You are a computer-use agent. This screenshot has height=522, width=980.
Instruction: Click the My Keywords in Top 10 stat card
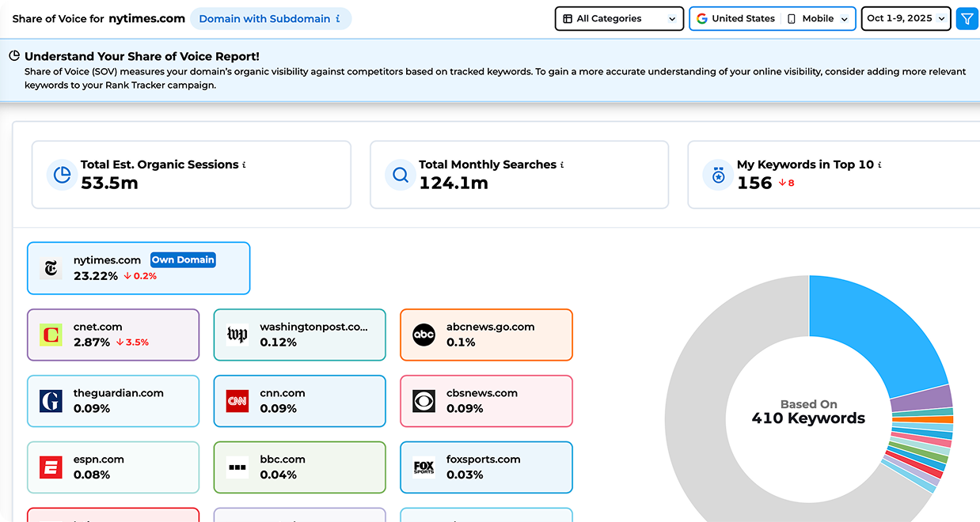pyautogui.click(x=831, y=175)
